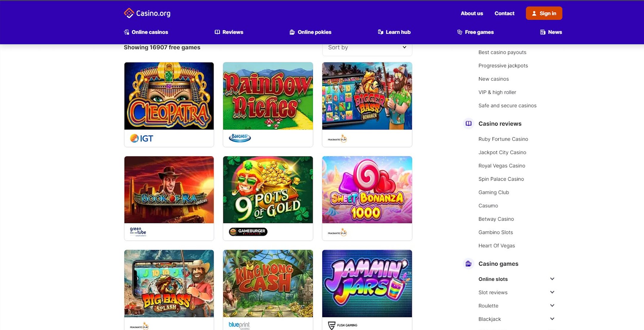Expand the Online slots chevron
The width and height of the screenshot is (644, 330).
coord(552,279)
